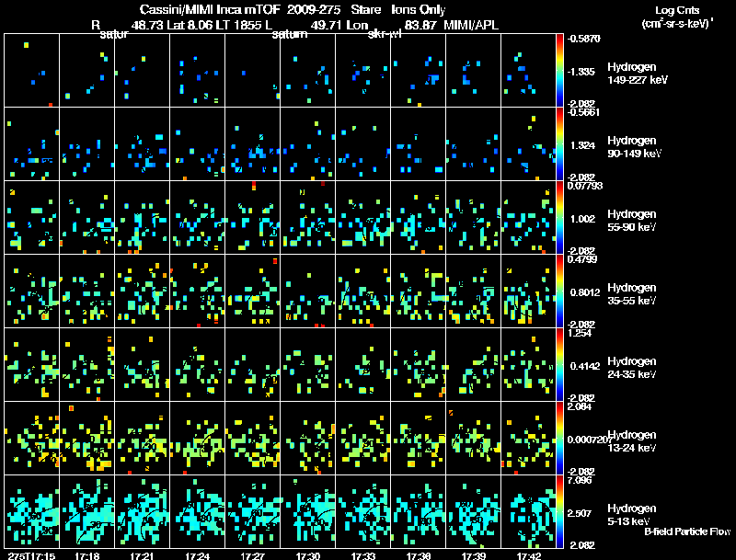Screen dimensions: 736x560
Task: Click the 0.07793 colorbar value
Action: 585,186
